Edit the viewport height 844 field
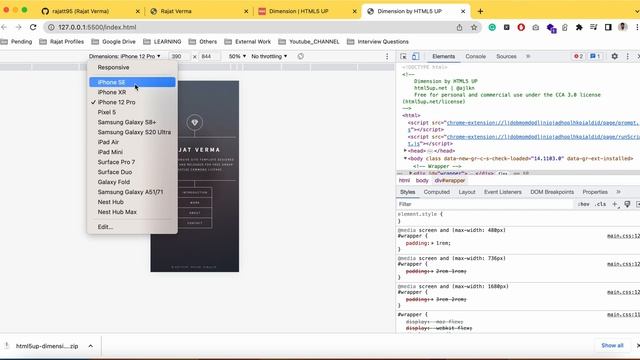 [x=209, y=56]
